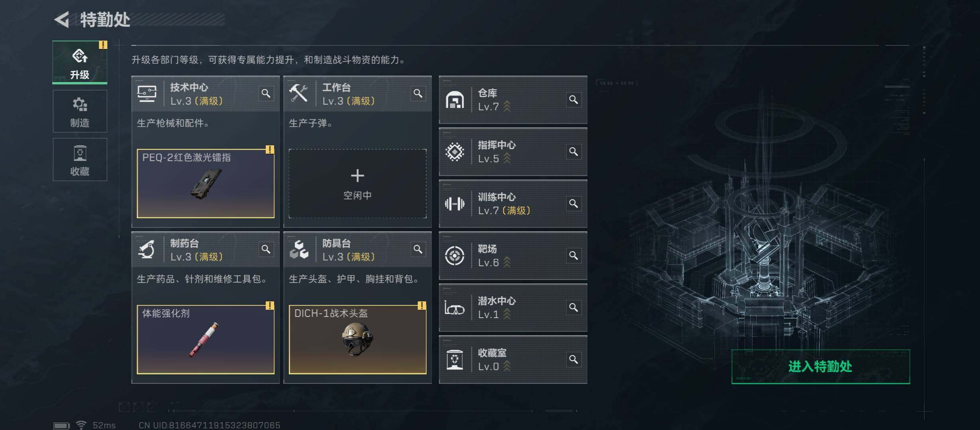Select the 升级 tab

click(80, 62)
